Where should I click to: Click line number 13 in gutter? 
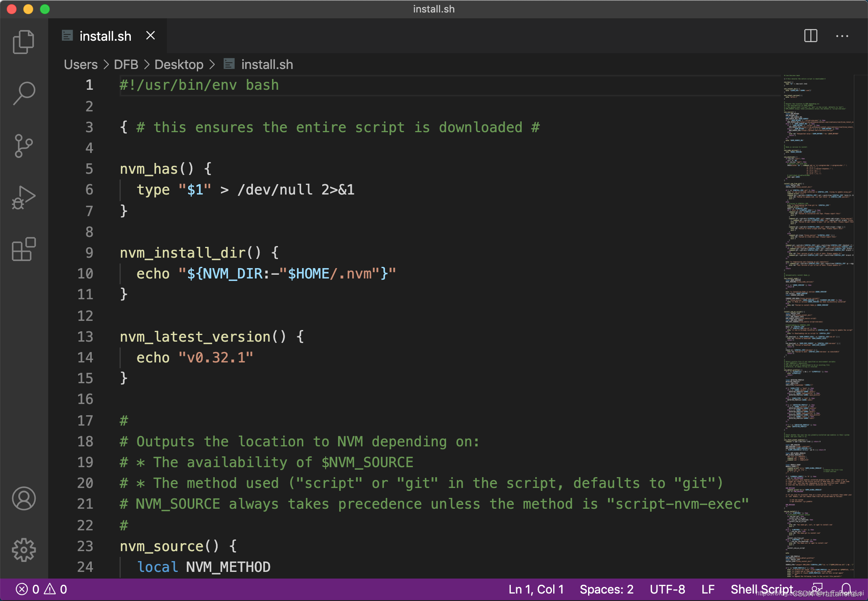pos(85,337)
